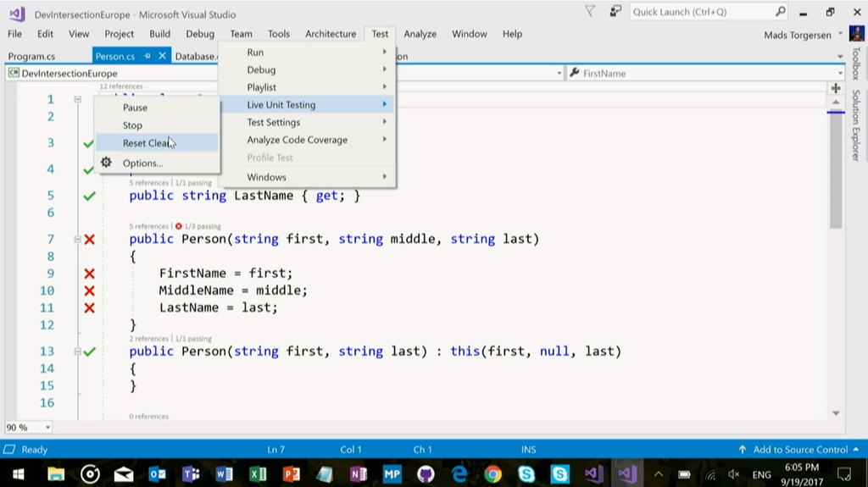Open the document tabs overflow dropdown arrow
This screenshot has height=487, width=868.
point(840,57)
